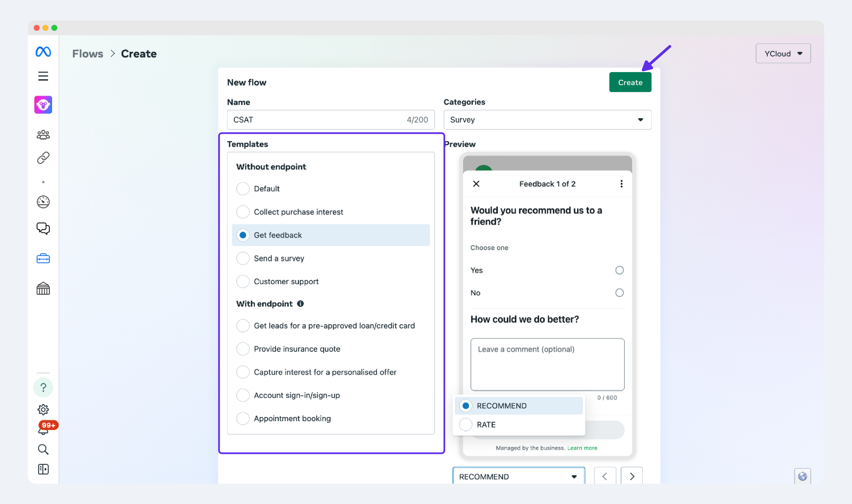The image size is (852, 504).
Task: Open the hamburger menu in sidebar
Action: (x=43, y=76)
